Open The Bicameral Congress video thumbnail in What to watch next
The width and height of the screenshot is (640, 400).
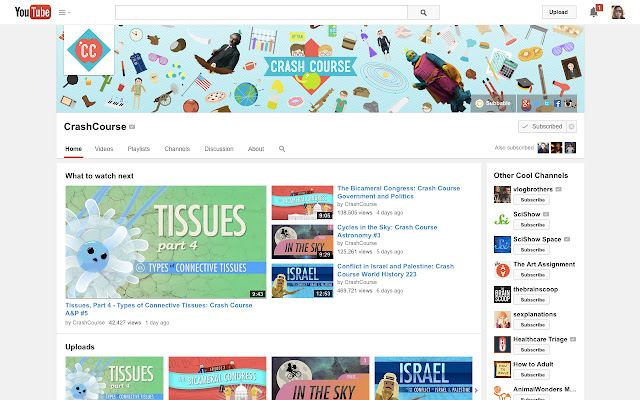(302, 203)
